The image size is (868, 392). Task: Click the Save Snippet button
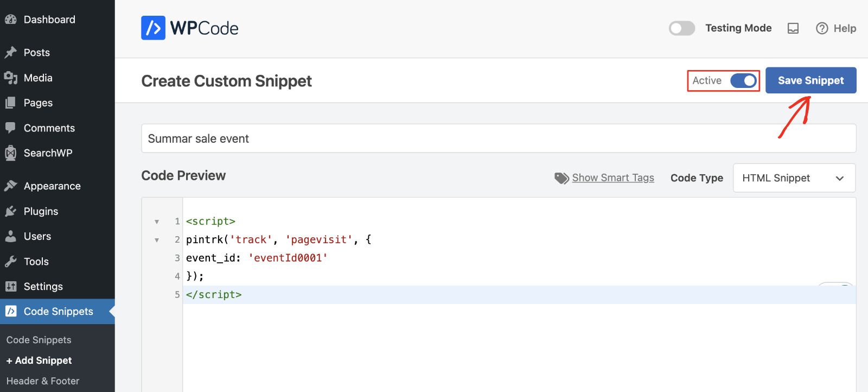[811, 80]
